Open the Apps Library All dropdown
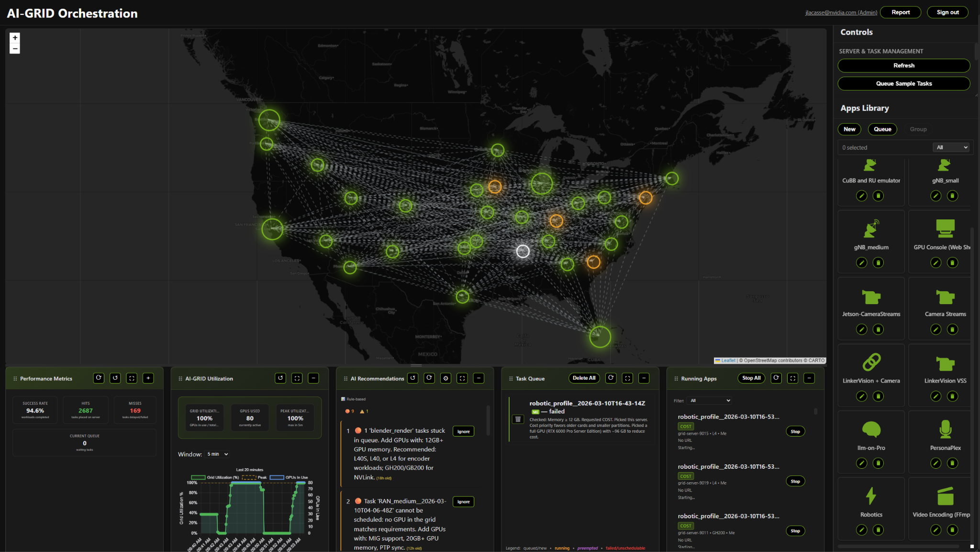 (x=951, y=147)
